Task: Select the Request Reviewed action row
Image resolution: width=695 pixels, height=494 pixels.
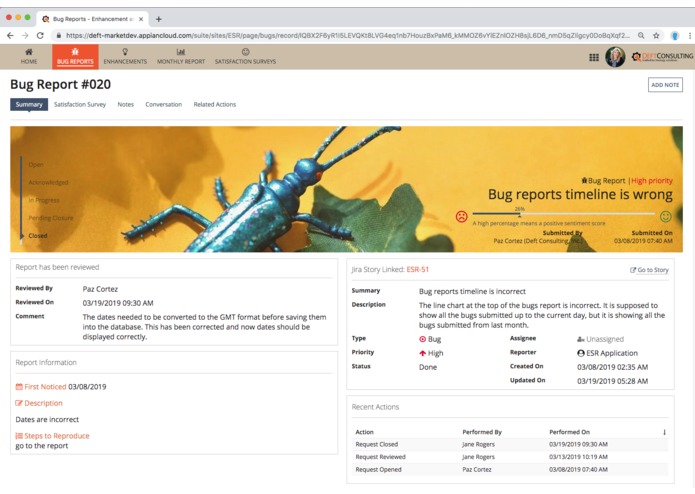Action: (x=510, y=457)
